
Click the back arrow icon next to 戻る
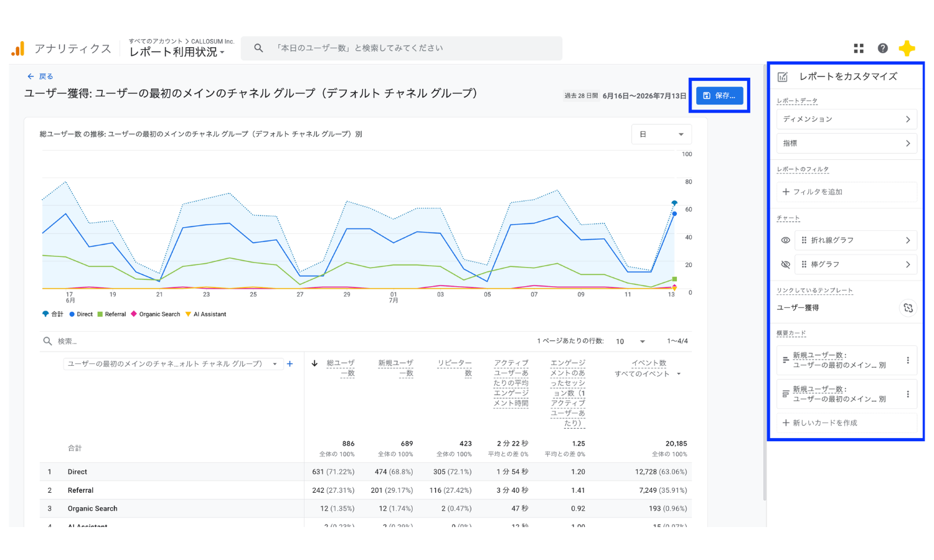point(31,77)
